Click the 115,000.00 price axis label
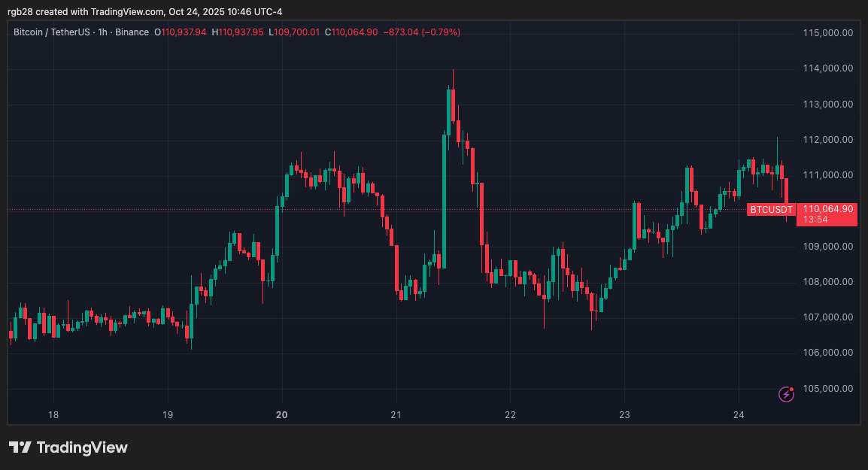 click(827, 33)
